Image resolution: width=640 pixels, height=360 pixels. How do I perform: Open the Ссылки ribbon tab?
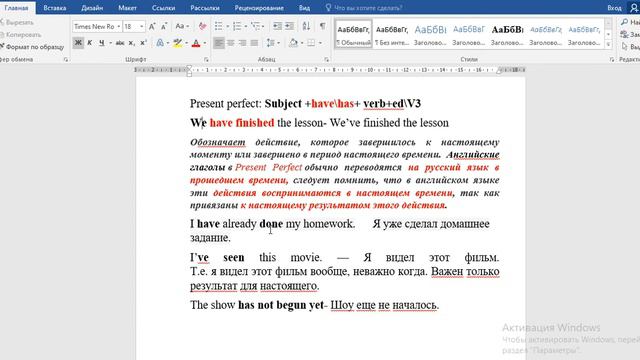pos(163,8)
